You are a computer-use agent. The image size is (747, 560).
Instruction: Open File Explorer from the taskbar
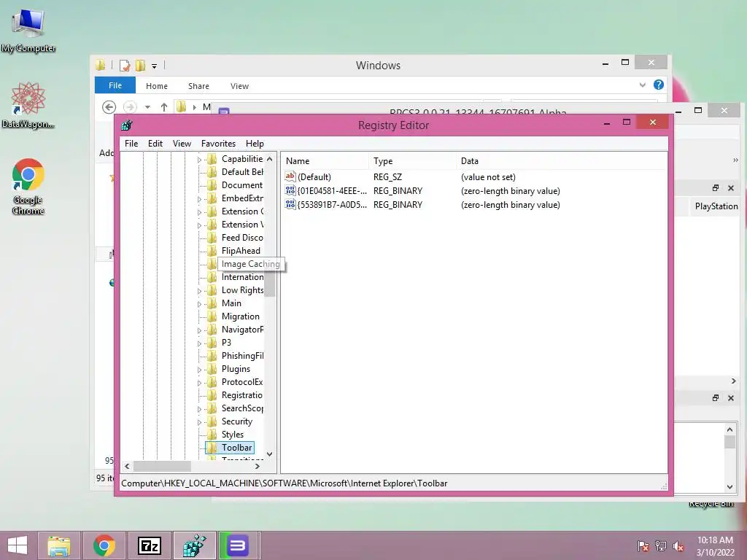click(58, 545)
